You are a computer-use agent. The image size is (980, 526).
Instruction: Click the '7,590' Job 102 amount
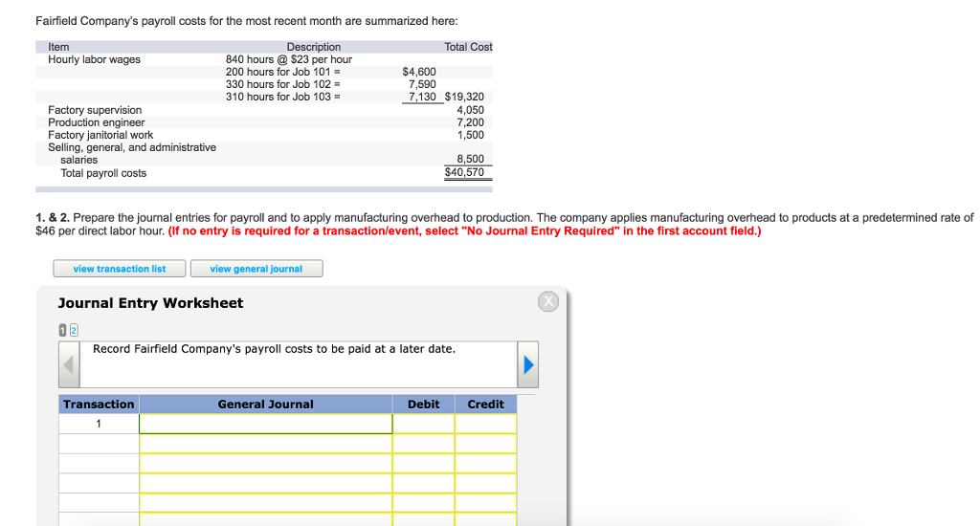coord(422,84)
